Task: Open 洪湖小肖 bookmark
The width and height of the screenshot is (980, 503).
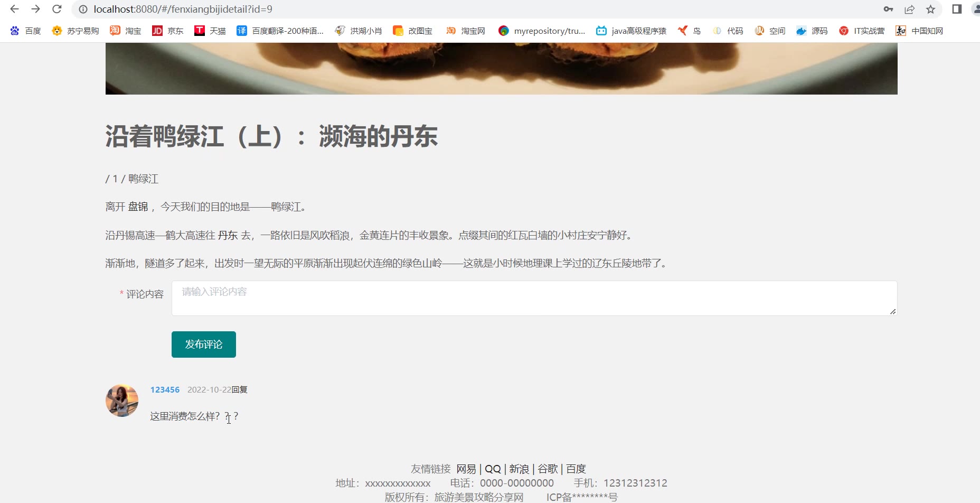Action: [x=358, y=31]
